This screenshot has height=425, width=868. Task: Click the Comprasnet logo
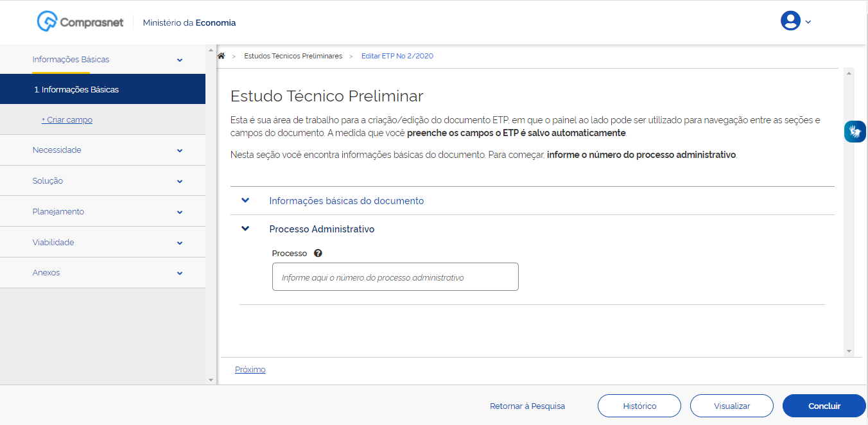click(73, 22)
